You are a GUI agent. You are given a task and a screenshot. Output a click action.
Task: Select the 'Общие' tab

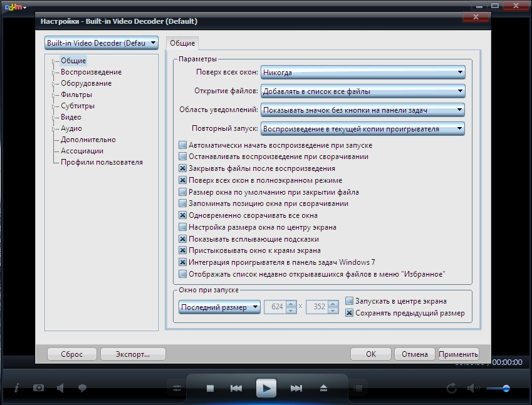point(182,43)
